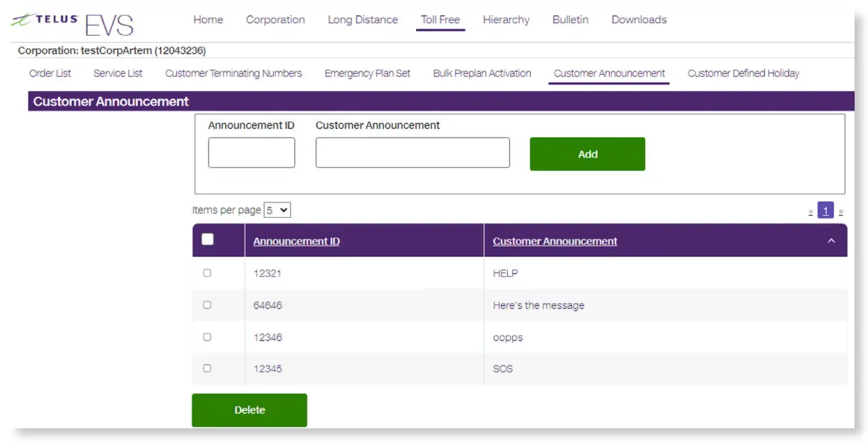Open the Items per page dropdown
This screenshot has width=868, height=441.
277,210
